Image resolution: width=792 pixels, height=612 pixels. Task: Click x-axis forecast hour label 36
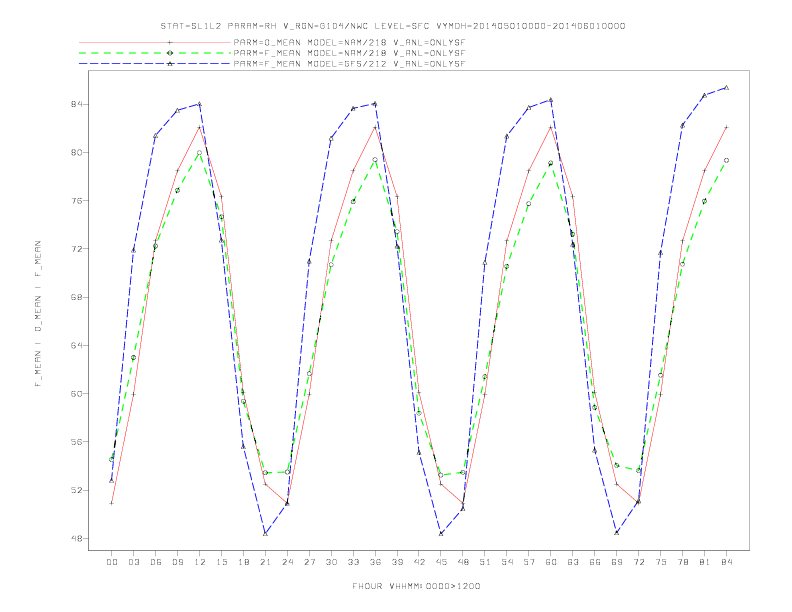coord(375,562)
